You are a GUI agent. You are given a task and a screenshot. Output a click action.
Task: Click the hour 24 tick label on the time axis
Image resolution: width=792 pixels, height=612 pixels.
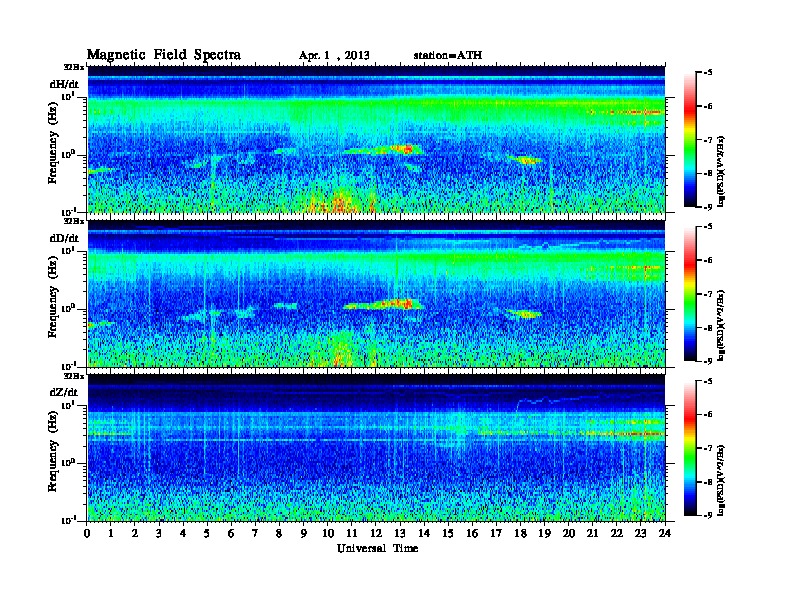(x=665, y=533)
